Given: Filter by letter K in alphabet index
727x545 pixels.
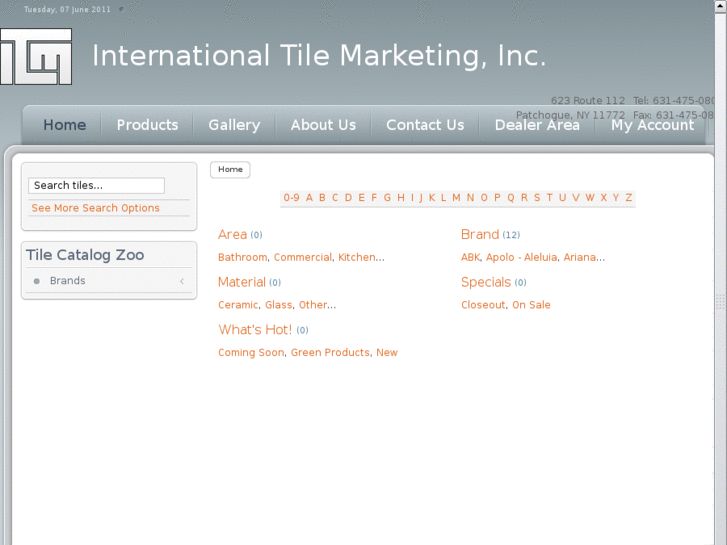Looking at the screenshot, I should point(432,198).
